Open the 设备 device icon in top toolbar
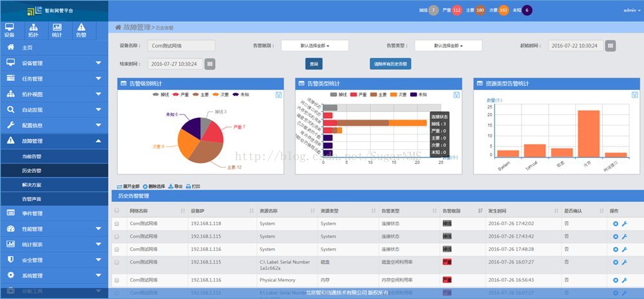 click(10, 30)
